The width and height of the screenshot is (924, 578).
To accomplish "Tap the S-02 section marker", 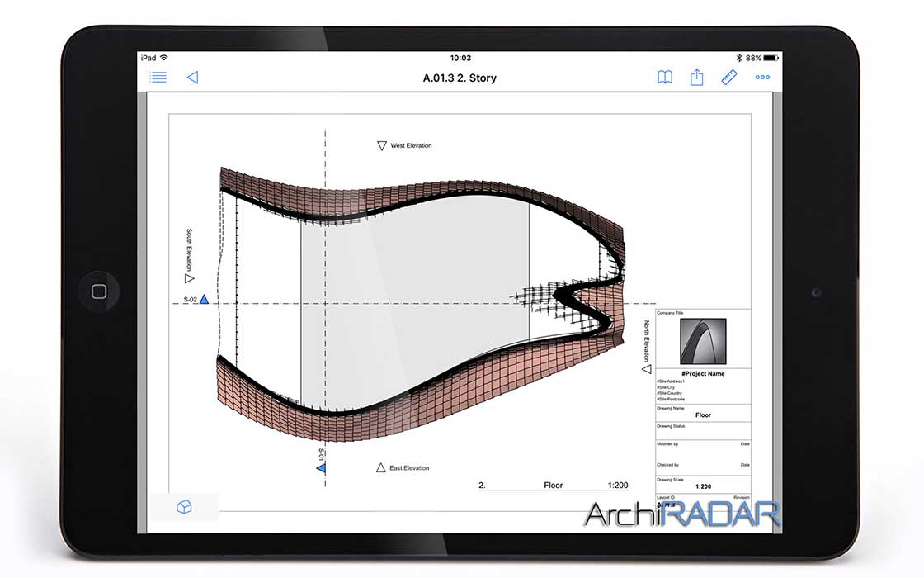I will click(204, 301).
